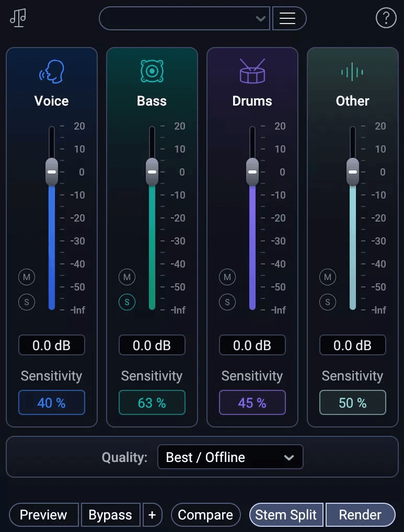
Task: Click the Drums sensitivity 45 % field
Action: coord(252,402)
